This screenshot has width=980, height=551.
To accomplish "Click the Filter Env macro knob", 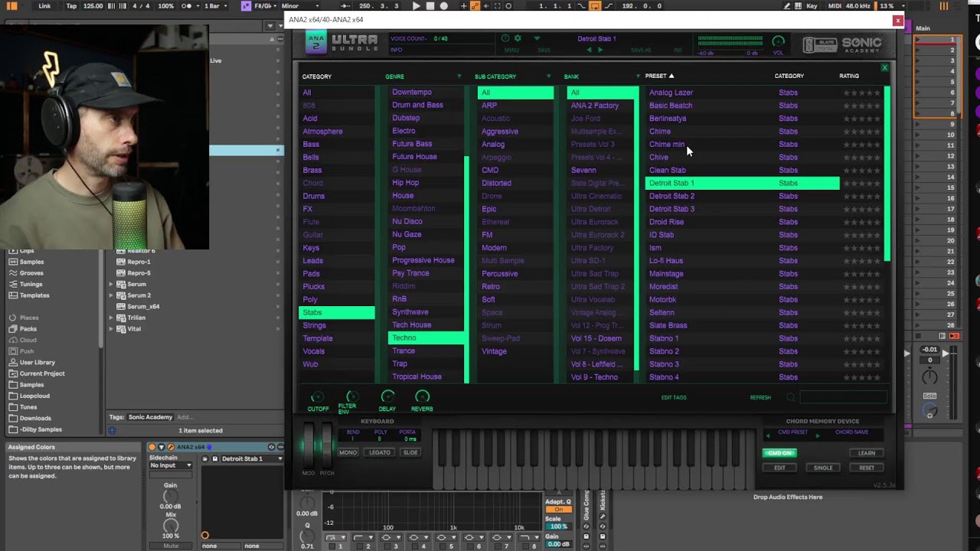I will point(352,396).
